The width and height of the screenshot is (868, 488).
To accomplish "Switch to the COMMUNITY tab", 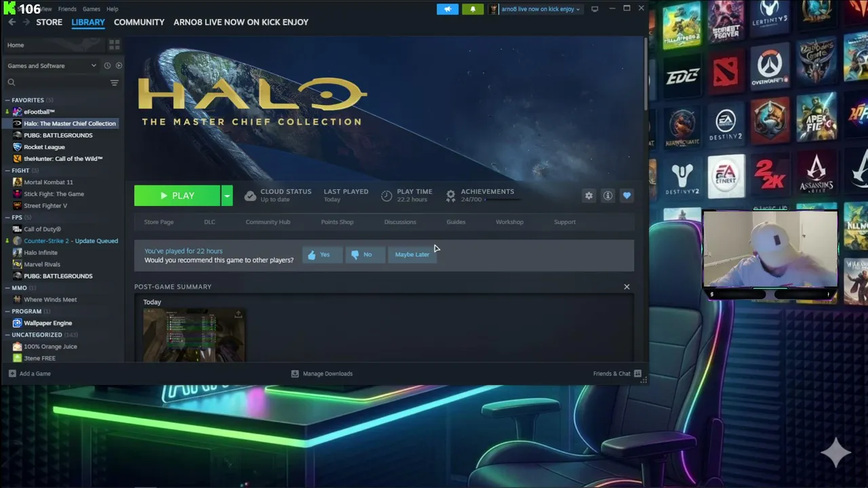I will pos(139,22).
